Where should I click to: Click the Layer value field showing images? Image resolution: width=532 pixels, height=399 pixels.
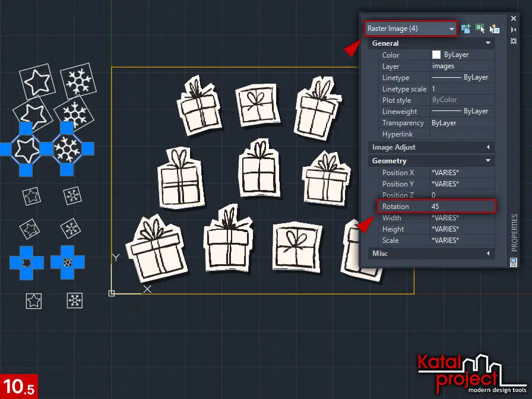pyautogui.click(x=462, y=66)
